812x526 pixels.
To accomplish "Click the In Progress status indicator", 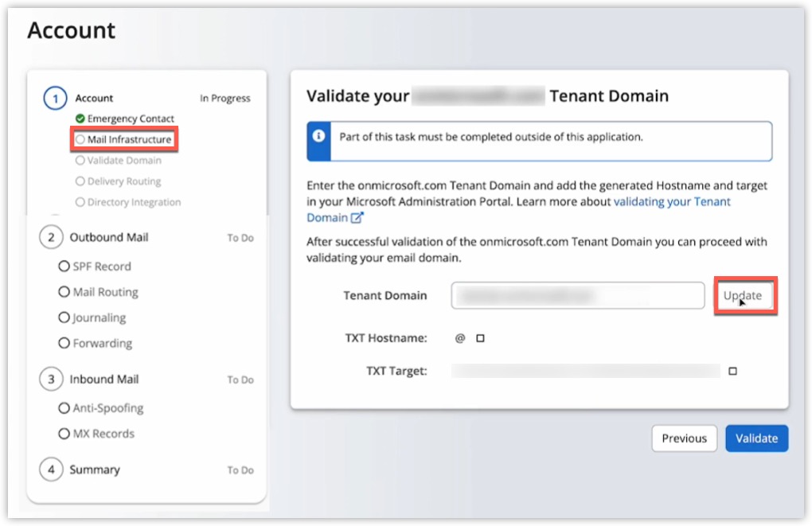I will tap(225, 98).
